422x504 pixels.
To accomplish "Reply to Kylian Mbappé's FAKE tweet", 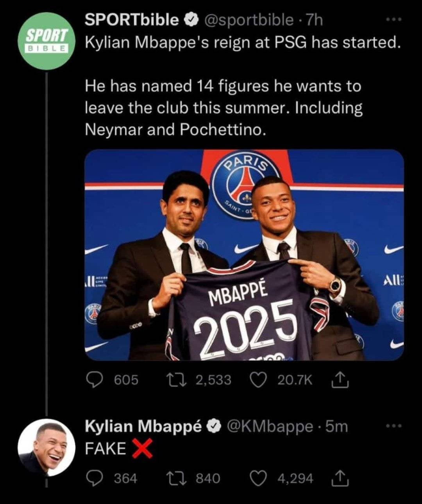I will click(94, 478).
